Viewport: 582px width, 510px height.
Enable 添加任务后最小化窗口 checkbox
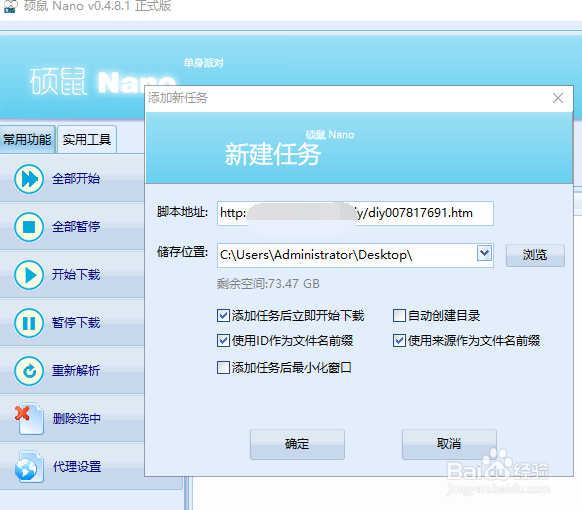(x=223, y=368)
